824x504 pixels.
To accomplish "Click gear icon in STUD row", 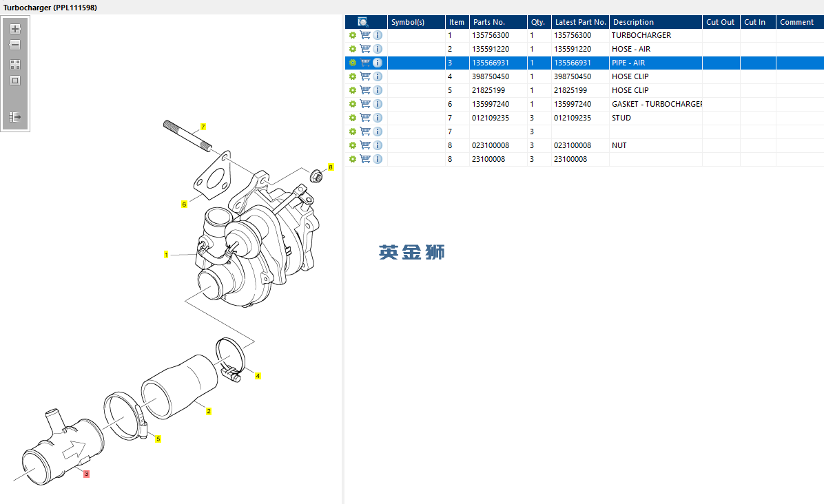I will pos(353,118).
